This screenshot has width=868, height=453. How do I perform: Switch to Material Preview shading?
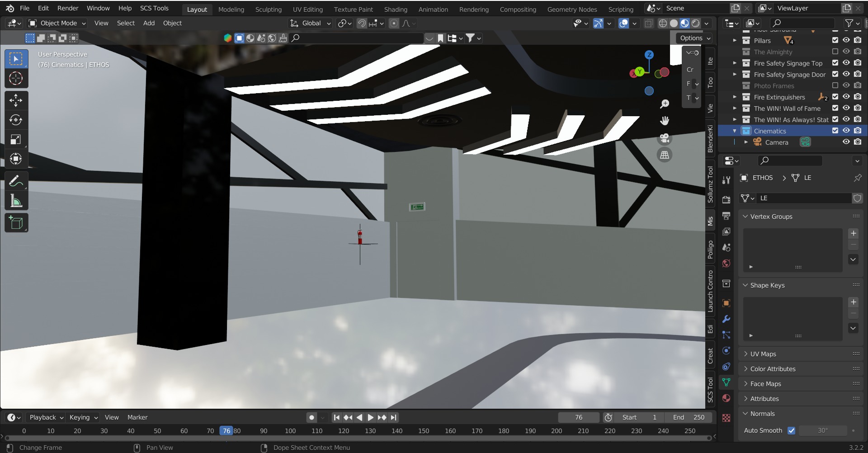[x=685, y=24]
